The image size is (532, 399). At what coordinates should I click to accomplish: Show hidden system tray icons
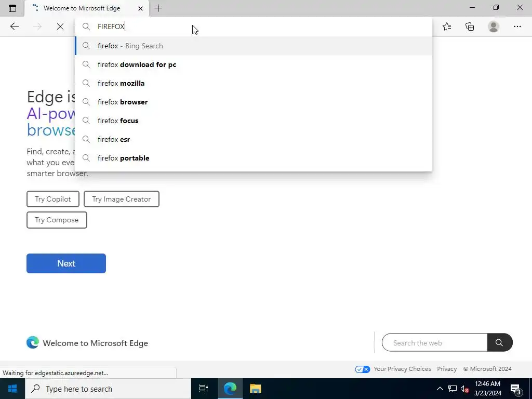pyautogui.click(x=440, y=389)
